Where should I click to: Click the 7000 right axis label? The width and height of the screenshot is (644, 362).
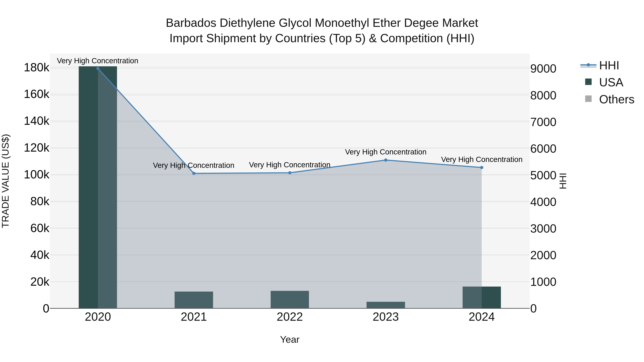[x=543, y=122]
